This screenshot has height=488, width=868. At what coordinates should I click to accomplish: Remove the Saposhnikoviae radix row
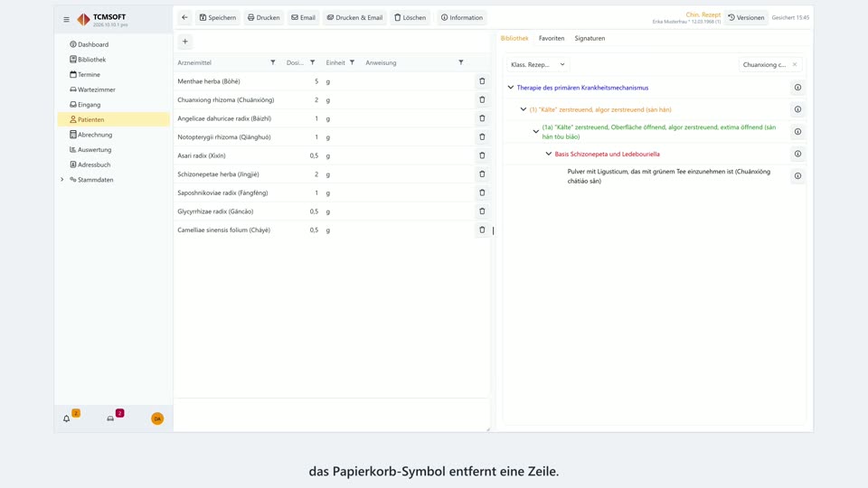point(482,192)
